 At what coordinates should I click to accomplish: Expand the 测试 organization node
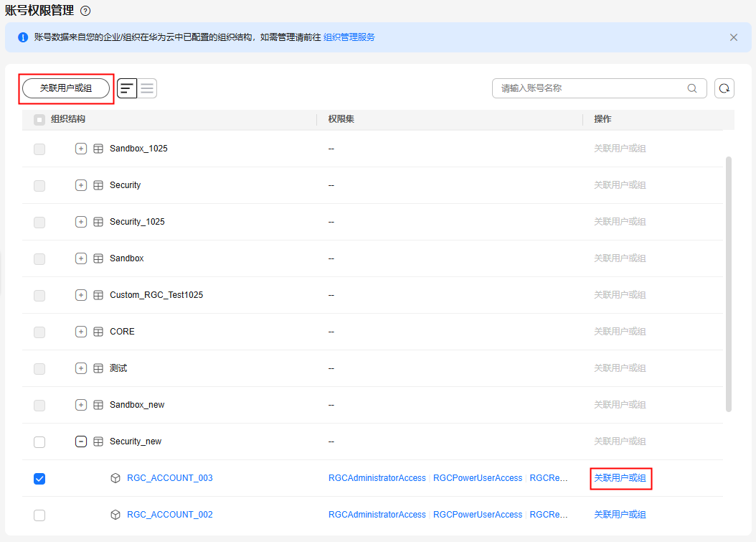(81, 368)
